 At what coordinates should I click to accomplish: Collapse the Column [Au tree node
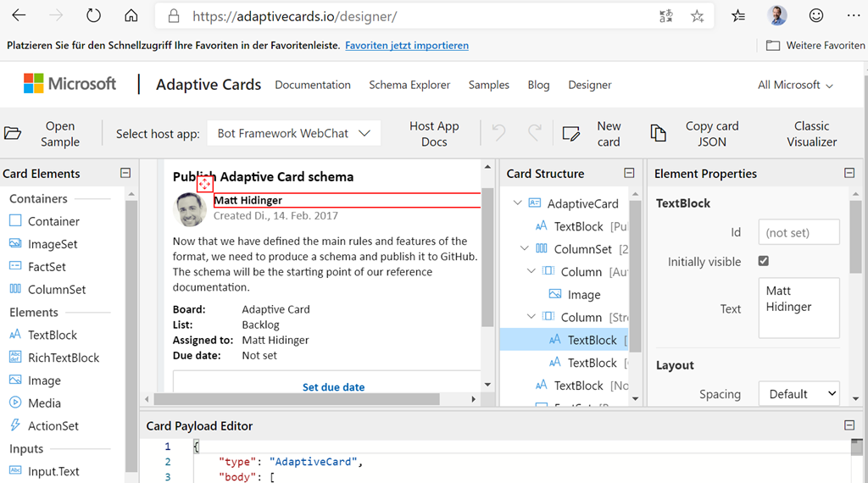point(531,271)
